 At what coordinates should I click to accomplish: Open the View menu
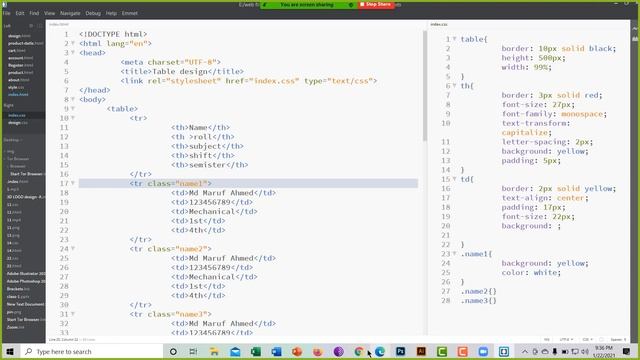[x=49, y=13]
